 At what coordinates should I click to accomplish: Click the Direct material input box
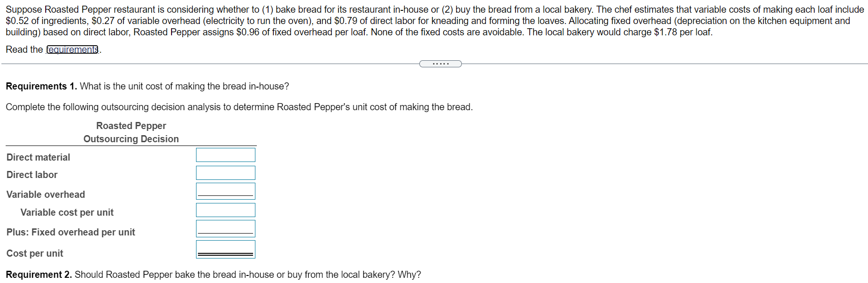pos(225,154)
